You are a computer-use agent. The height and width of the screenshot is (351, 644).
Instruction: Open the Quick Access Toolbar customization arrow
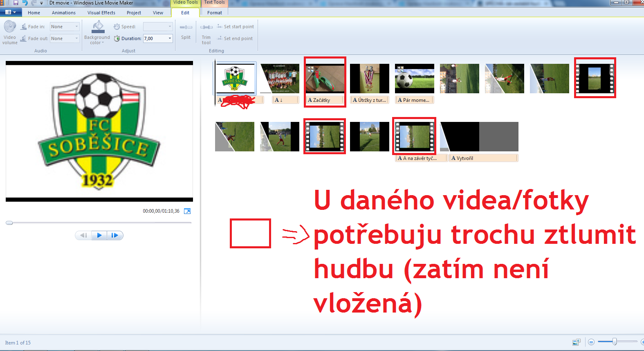[x=41, y=3]
